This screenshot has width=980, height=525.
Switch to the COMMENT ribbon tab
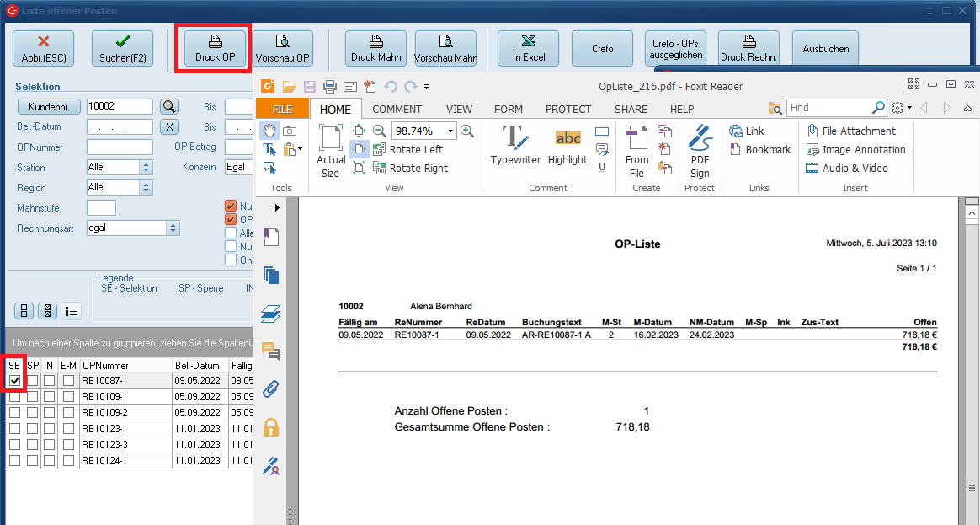pos(397,109)
